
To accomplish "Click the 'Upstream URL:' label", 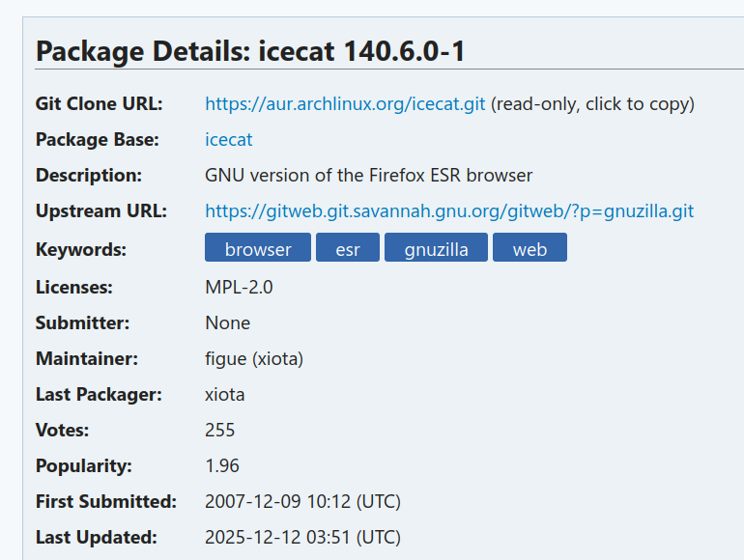I will 101,211.
